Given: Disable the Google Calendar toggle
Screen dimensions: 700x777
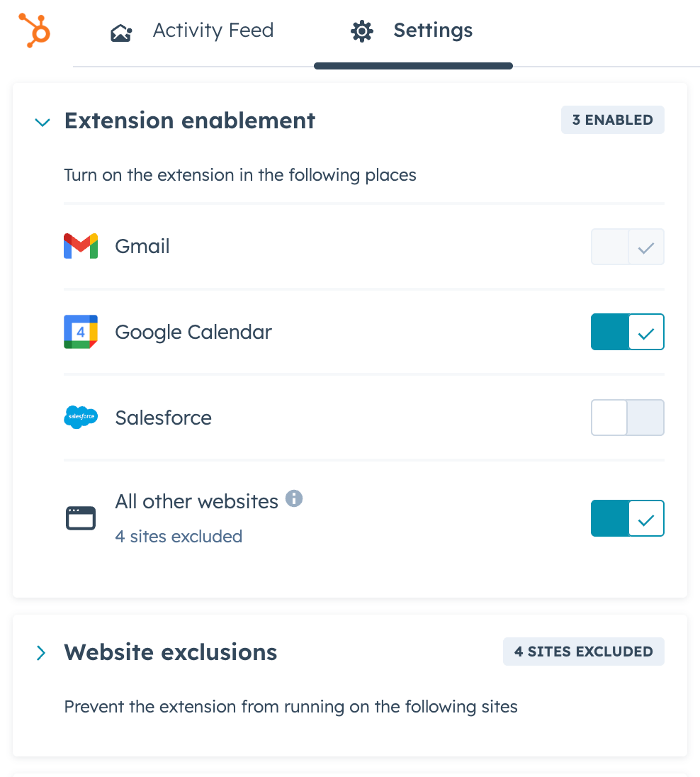Looking at the screenshot, I should click(627, 332).
